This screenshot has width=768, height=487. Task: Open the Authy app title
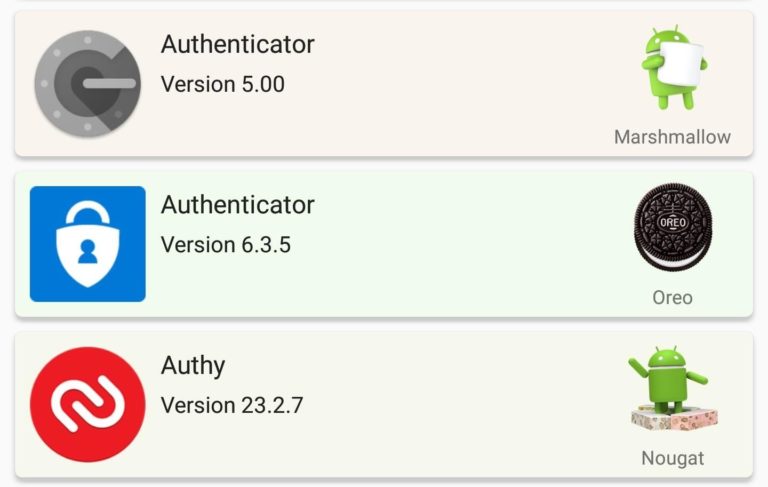(x=193, y=366)
